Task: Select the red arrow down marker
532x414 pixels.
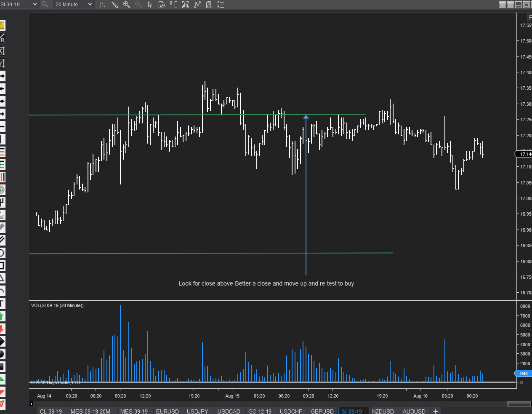Action: click(2, 329)
